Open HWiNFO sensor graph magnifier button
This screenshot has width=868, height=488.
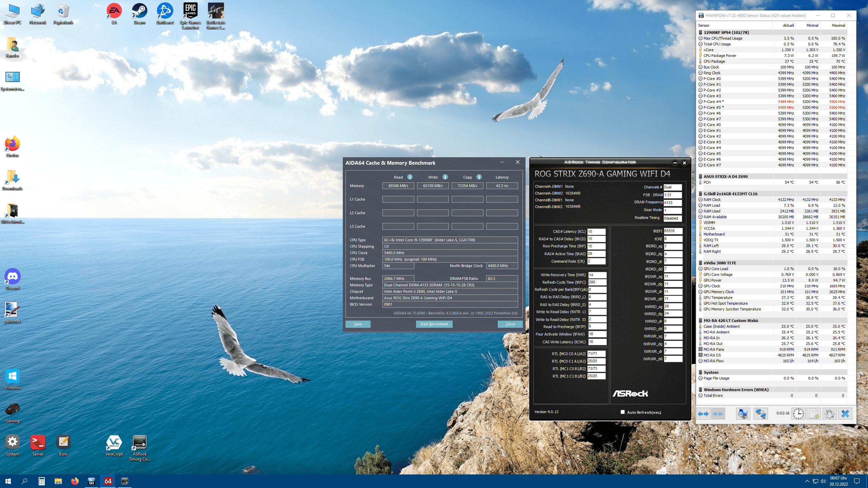(x=743, y=414)
